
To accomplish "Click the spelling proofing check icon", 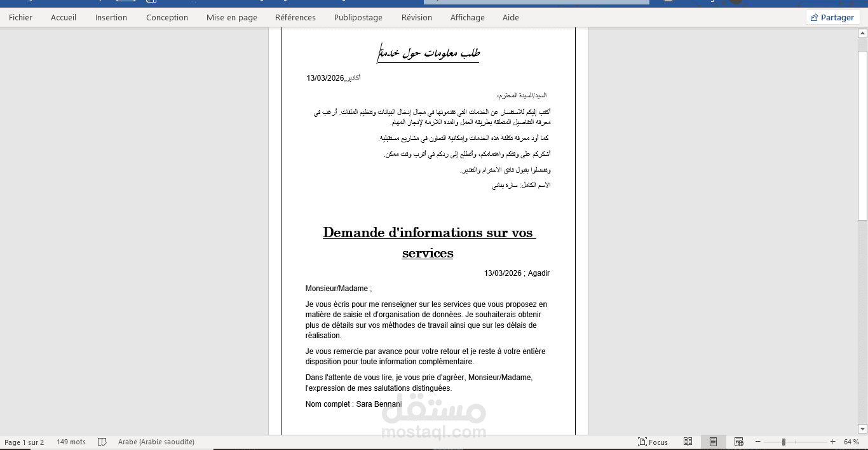I will tap(102, 442).
